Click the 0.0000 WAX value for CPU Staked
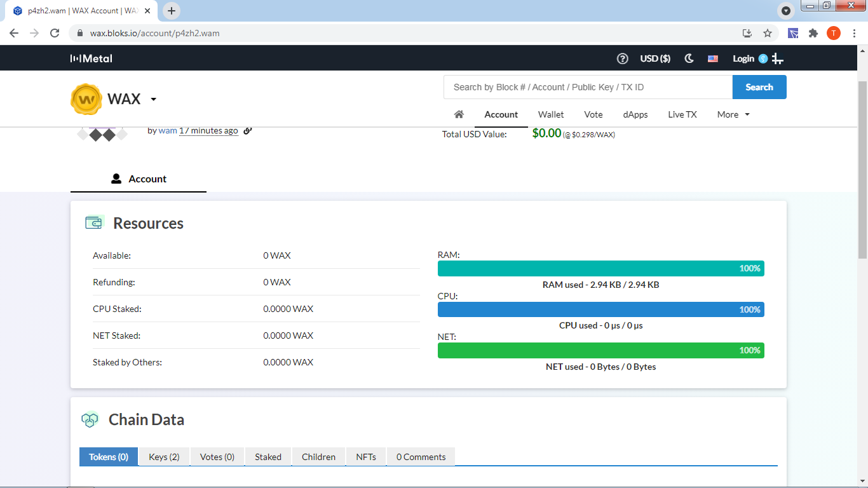This screenshot has height=488, width=868. coord(288,309)
